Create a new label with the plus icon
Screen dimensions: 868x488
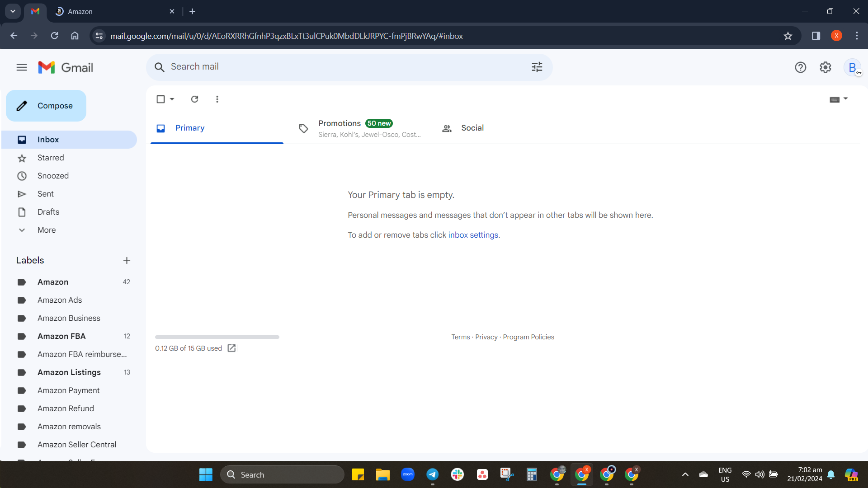[127, 260]
